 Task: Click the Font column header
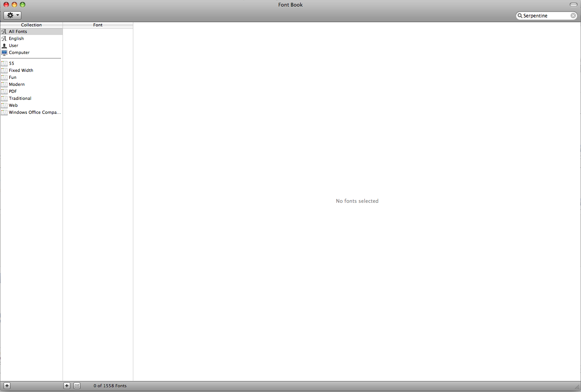click(x=98, y=25)
